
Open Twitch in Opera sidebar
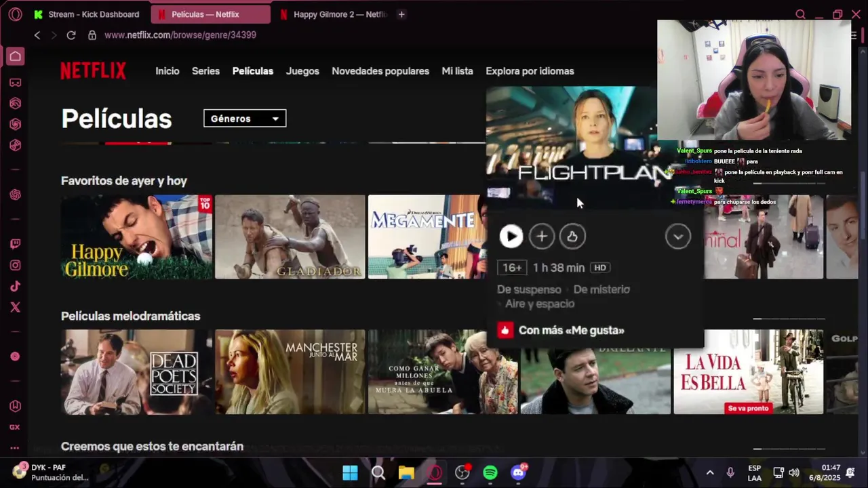[15, 244]
